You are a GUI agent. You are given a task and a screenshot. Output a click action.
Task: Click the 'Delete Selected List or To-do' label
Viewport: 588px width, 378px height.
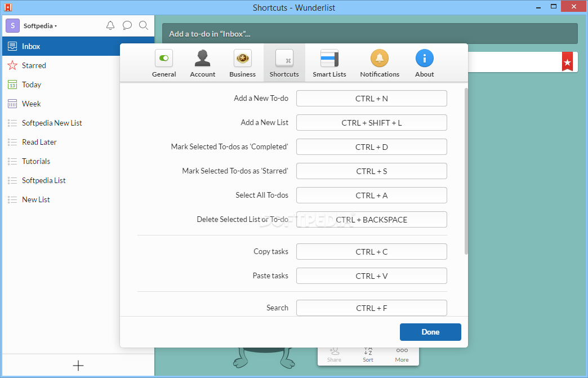[x=243, y=219]
